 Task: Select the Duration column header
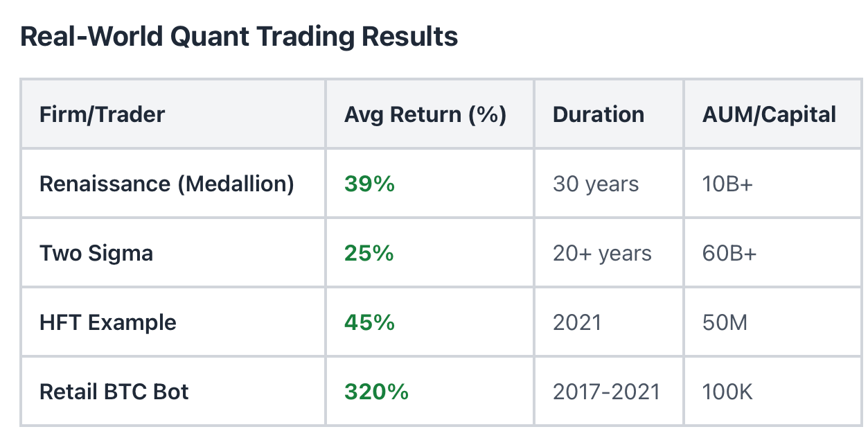[x=599, y=114]
